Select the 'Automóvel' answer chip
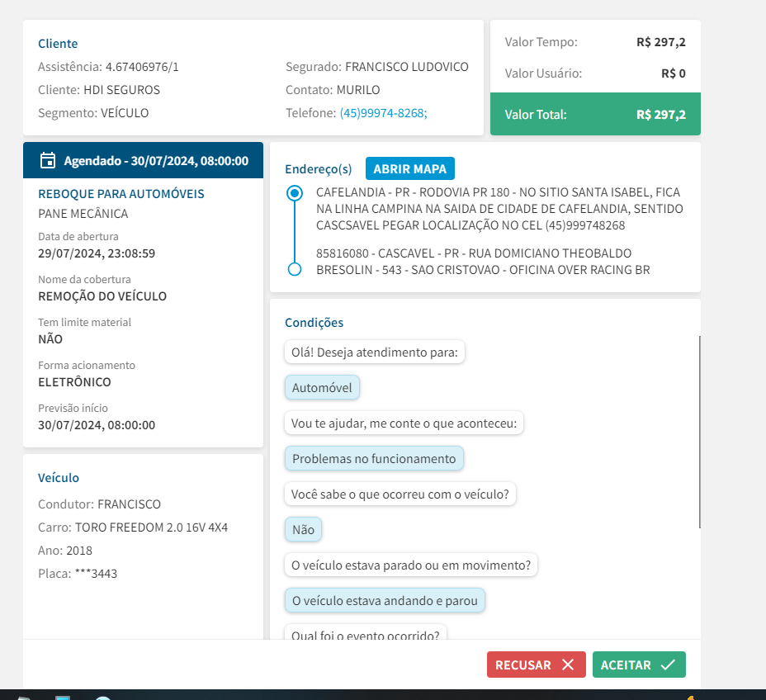 tap(322, 387)
